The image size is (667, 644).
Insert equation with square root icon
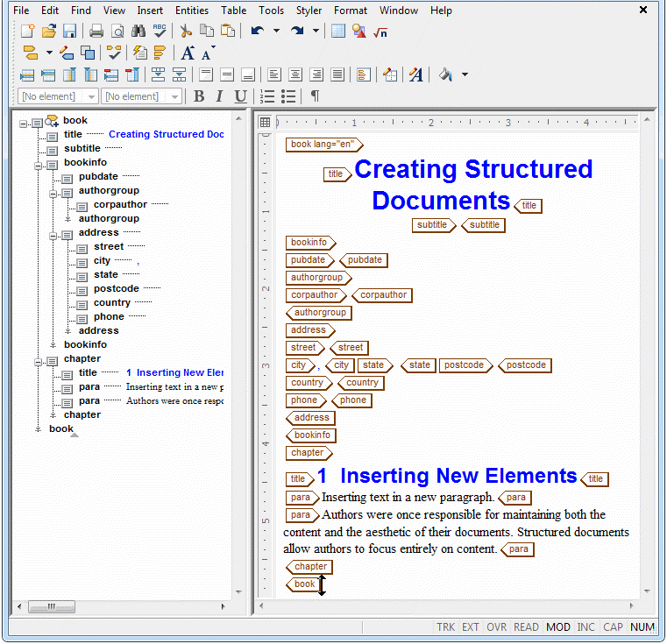click(380, 32)
